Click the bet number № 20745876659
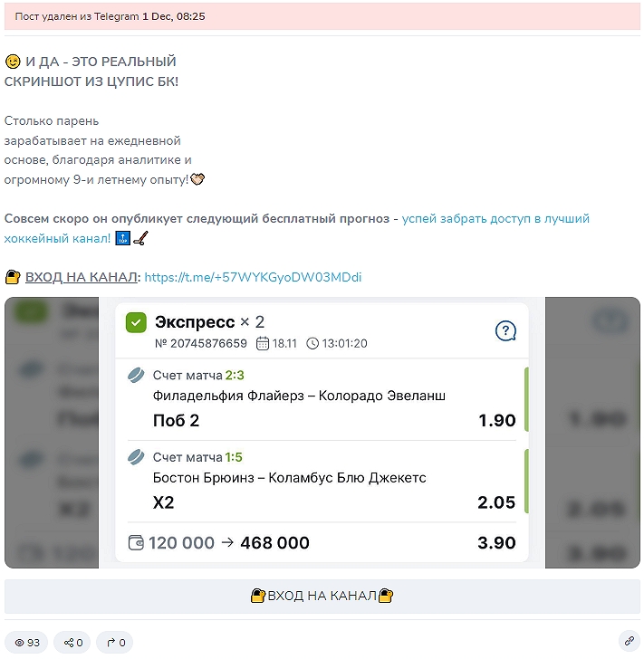 coord(201,343)
